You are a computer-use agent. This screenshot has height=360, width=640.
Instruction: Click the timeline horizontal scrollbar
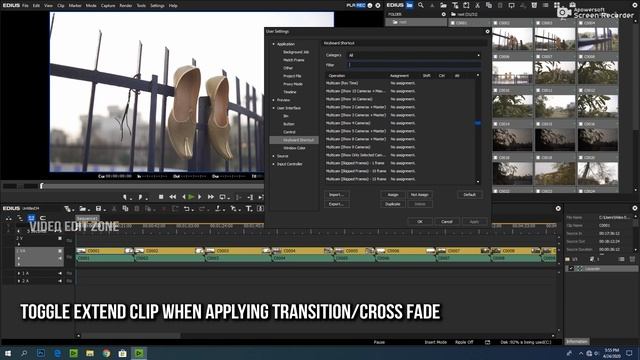pyautogui.click(x=131, y=336)
